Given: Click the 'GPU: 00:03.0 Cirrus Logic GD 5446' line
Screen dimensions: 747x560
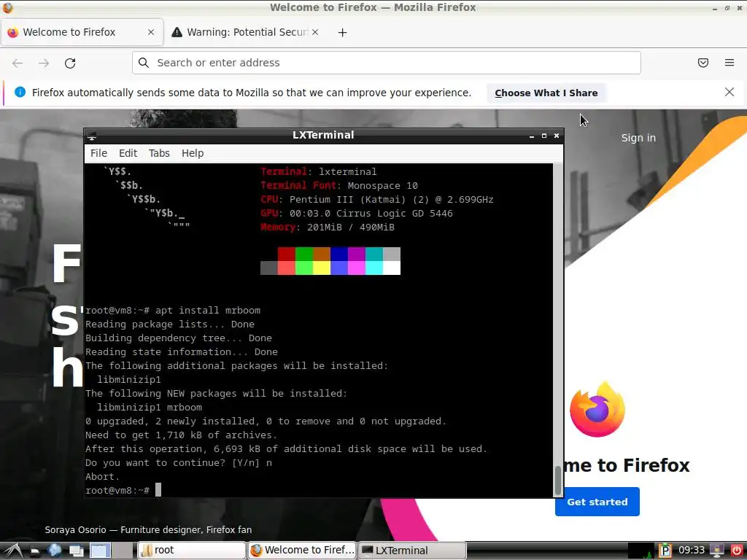Looking at the screenshot, I should [x=356, y=214].
